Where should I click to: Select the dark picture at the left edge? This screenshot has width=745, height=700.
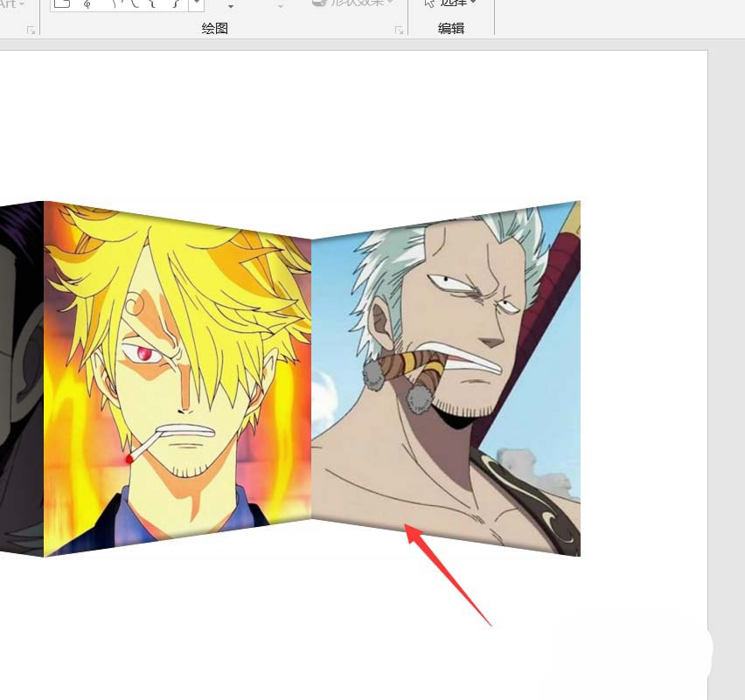coord(22,378)
